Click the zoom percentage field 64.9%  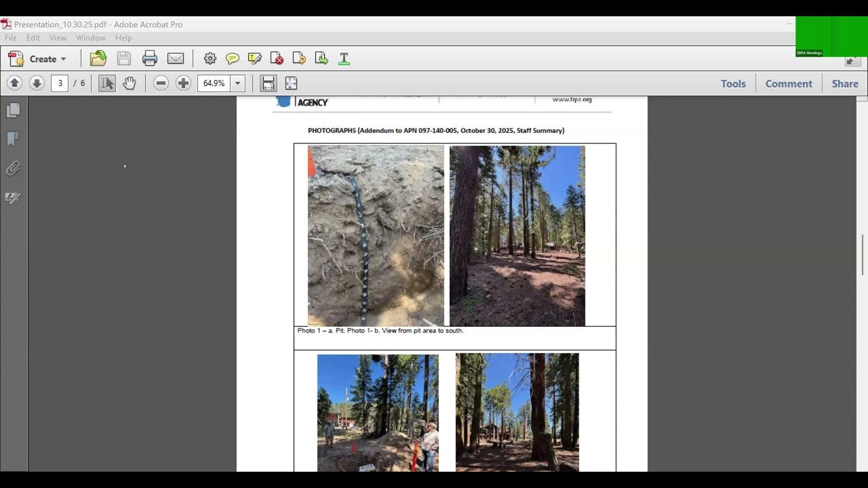(214, 83)
